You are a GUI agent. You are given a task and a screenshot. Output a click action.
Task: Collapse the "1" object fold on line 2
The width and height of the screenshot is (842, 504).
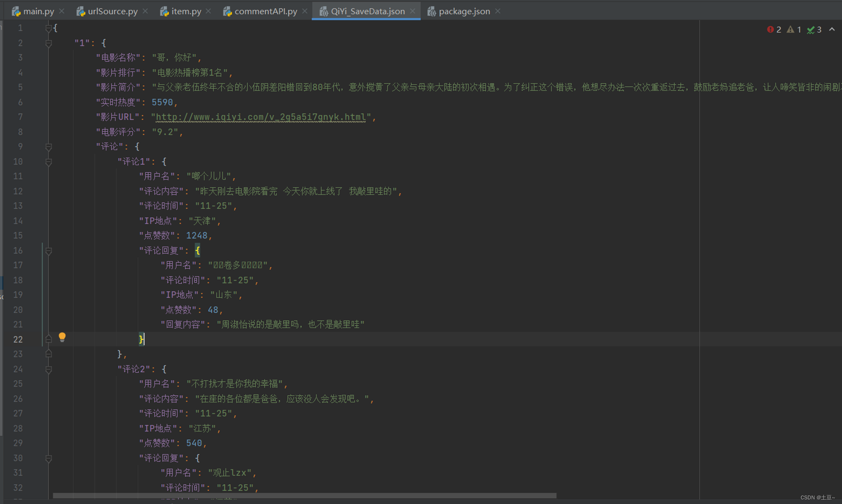coord(48,43)
